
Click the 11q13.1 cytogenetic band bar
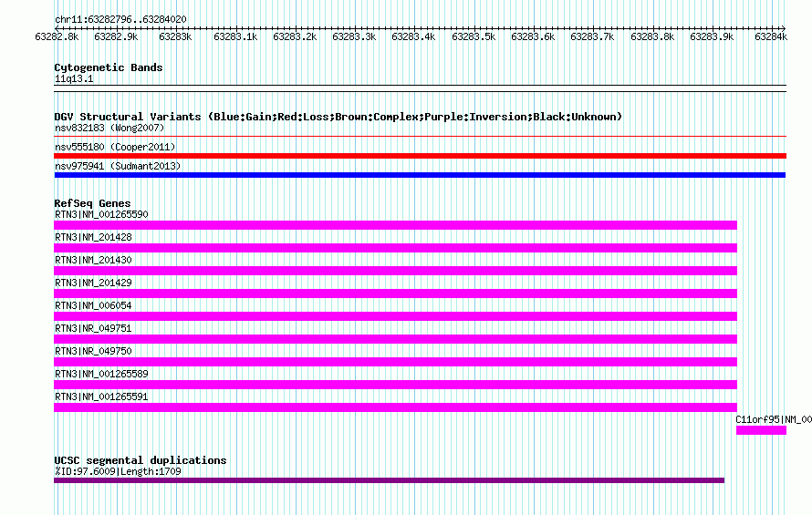coord(420,88)
